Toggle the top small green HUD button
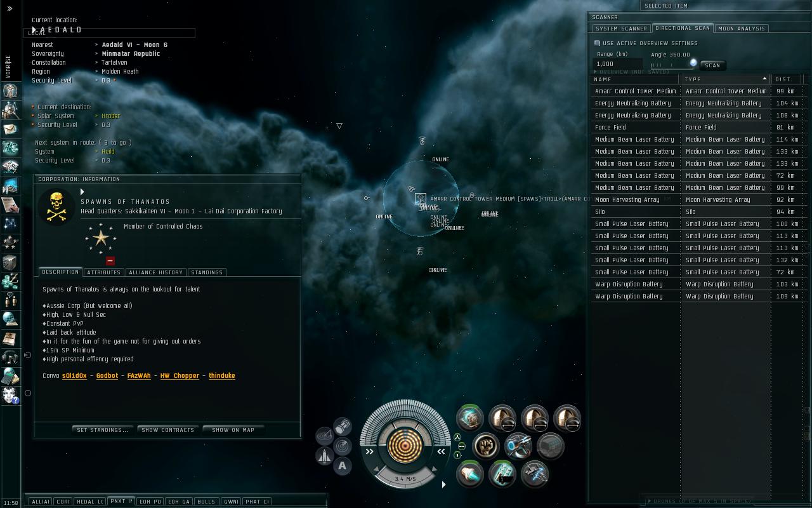 click(458, 437)
